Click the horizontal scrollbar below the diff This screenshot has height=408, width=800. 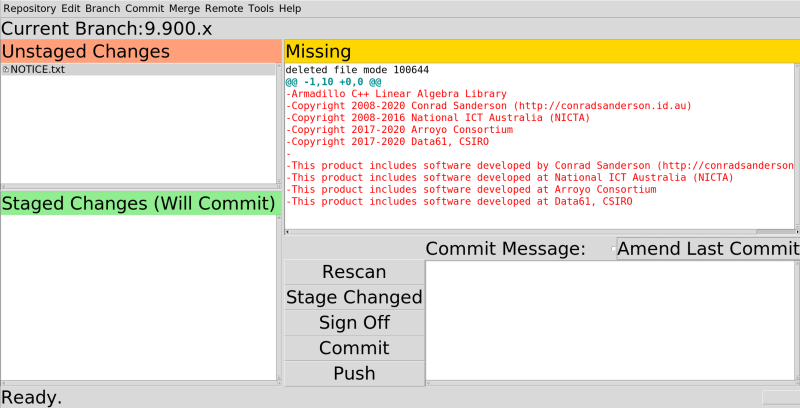coord(539,232)
